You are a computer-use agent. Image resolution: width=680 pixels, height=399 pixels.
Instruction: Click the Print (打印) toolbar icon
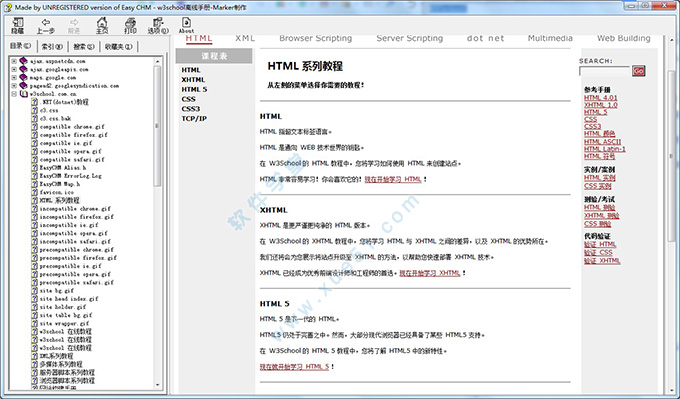[130, 23]
